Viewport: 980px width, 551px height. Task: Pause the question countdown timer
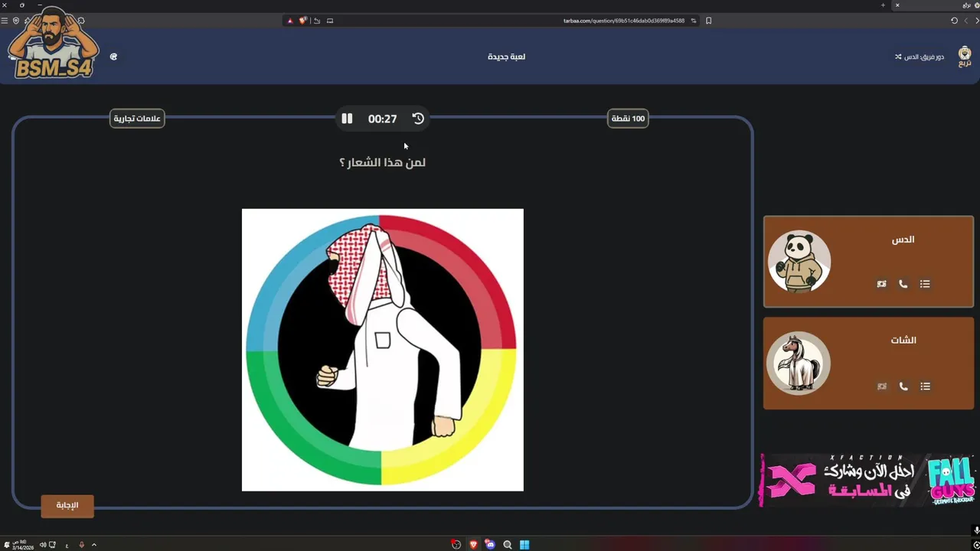coord(347,119)
